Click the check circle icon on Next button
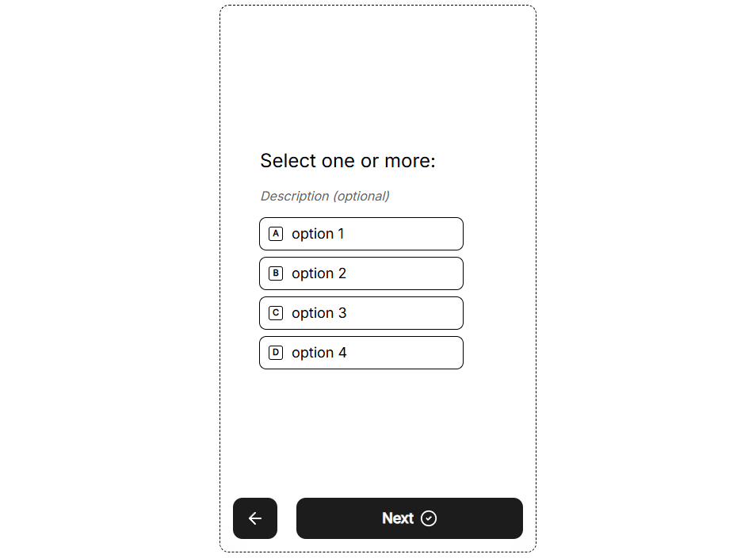This screenshot has height=558, width=756. click(x=428, y=518)
